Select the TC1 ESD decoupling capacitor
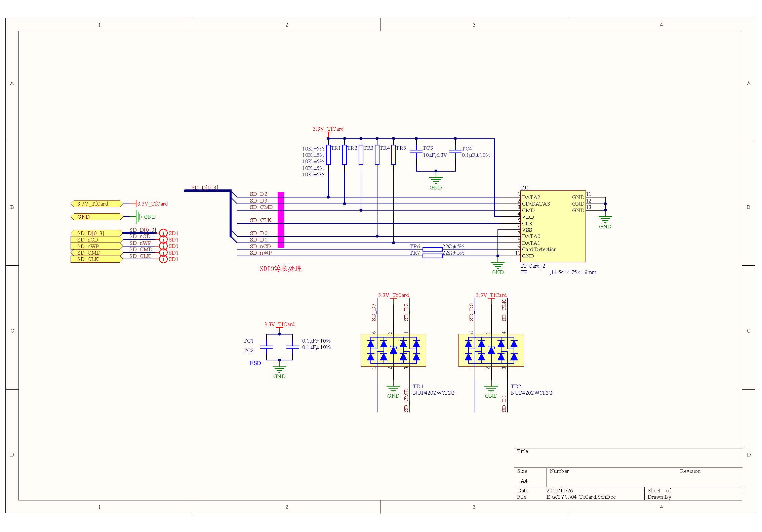This screenshot has height=532, width=762. (266, 347)
